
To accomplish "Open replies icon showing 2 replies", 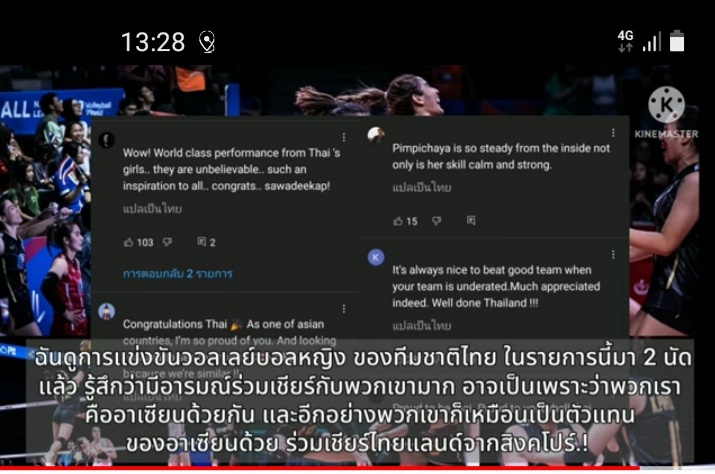I will point(202,242).
